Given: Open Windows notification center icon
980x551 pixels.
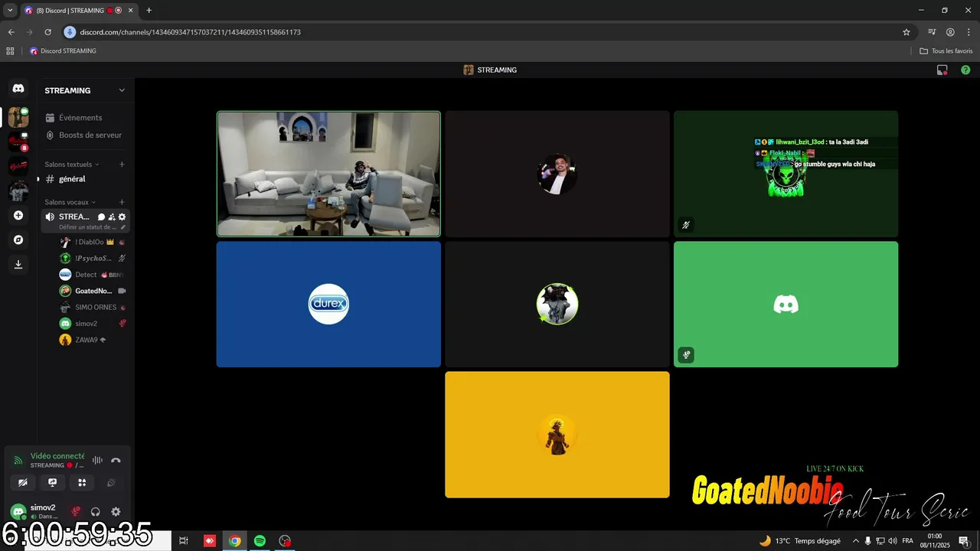Looking at the screenshot, I should pyautogui.click(x=964, y=541).
